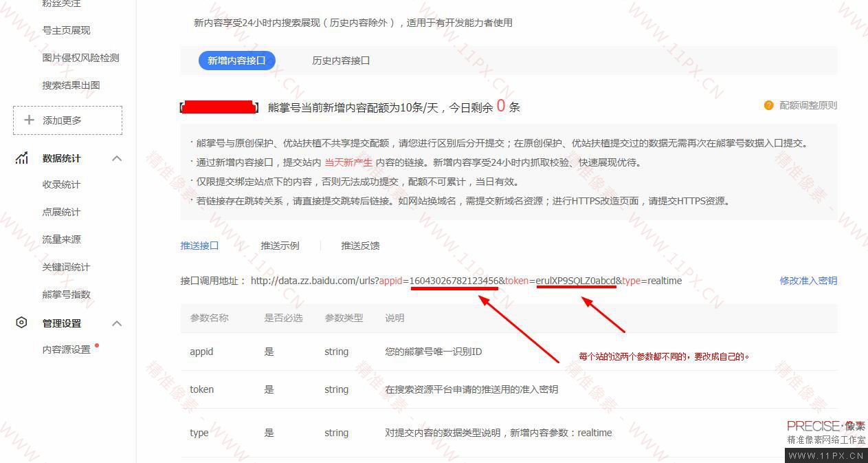
Task: Click the gear icon beside 管理设置
Action: point(21,323)
